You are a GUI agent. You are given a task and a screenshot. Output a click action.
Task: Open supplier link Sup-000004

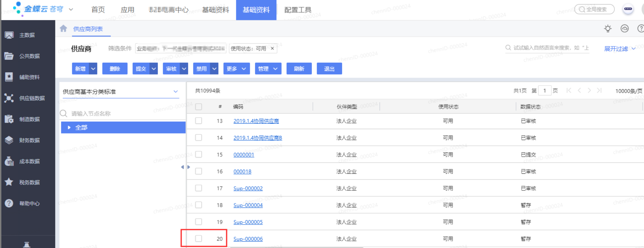[248, 205]
